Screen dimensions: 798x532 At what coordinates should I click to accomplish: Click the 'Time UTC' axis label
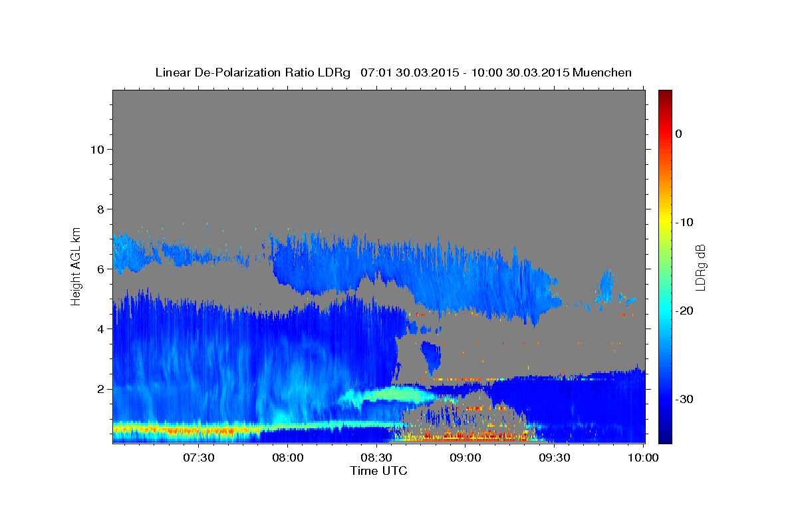378,471
